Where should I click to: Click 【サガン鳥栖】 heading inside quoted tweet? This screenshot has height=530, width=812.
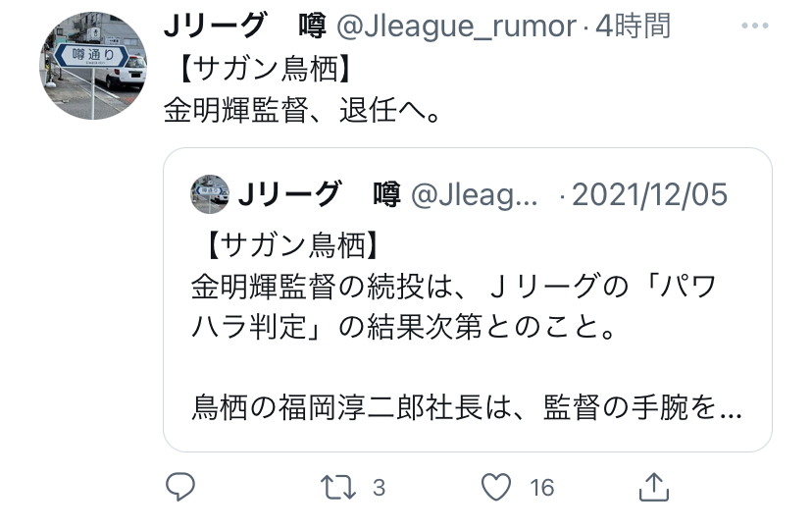291,245
